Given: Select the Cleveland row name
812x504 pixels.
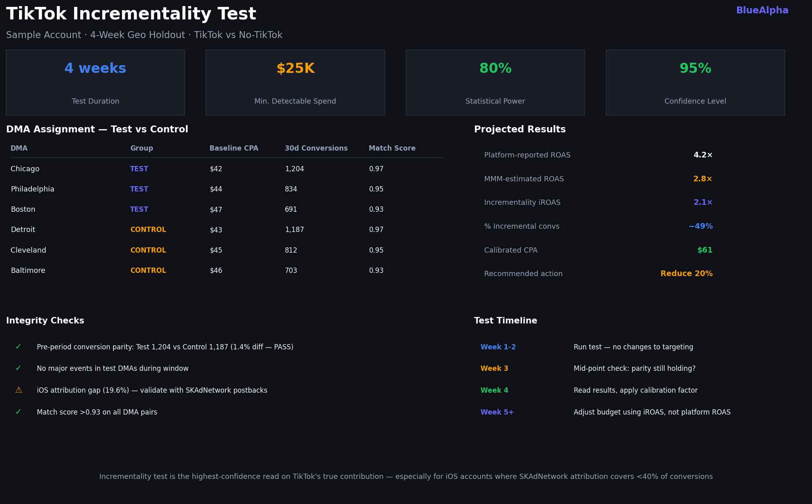Looking at the screenshot, I should tap(28, 250).
